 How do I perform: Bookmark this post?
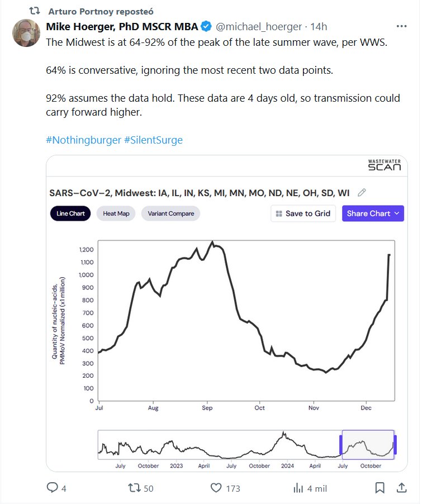[380, 488]
